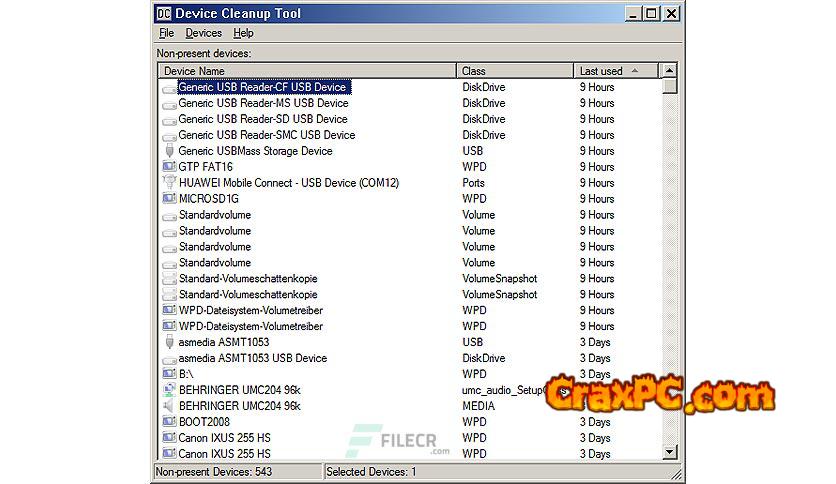Click the Device Cleanup Tool title bar icon
The height and width of the screenshot is (484, 836).
pos(164,13)
